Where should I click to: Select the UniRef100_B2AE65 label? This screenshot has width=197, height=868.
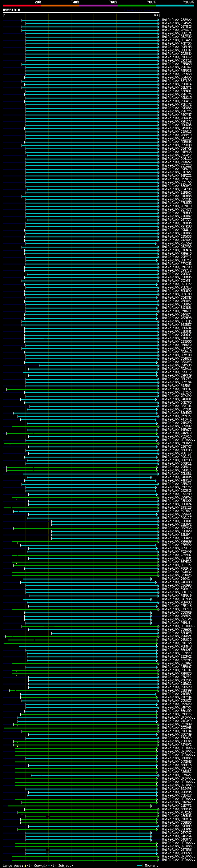tap(177, 412)
